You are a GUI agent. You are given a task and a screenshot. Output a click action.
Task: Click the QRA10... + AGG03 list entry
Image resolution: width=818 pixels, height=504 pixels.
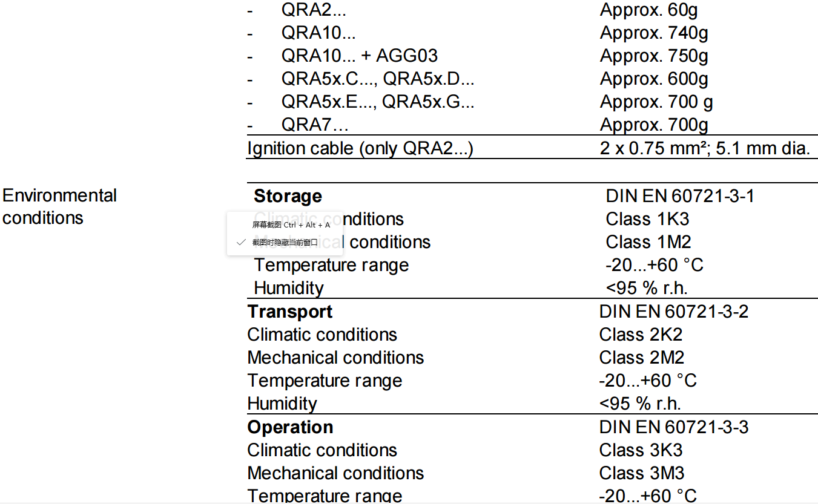click(359, 56)
